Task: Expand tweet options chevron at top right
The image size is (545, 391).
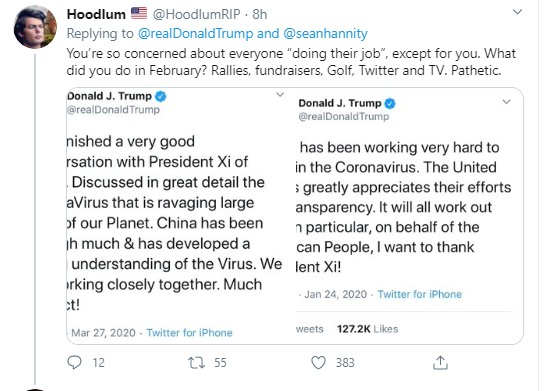Action: click(518, 12)
